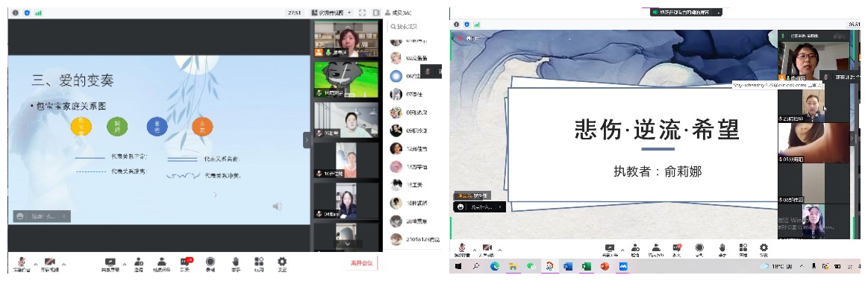Collapse video strip with arrow handle, left window
868x281 pixels.
click(307, 140)
